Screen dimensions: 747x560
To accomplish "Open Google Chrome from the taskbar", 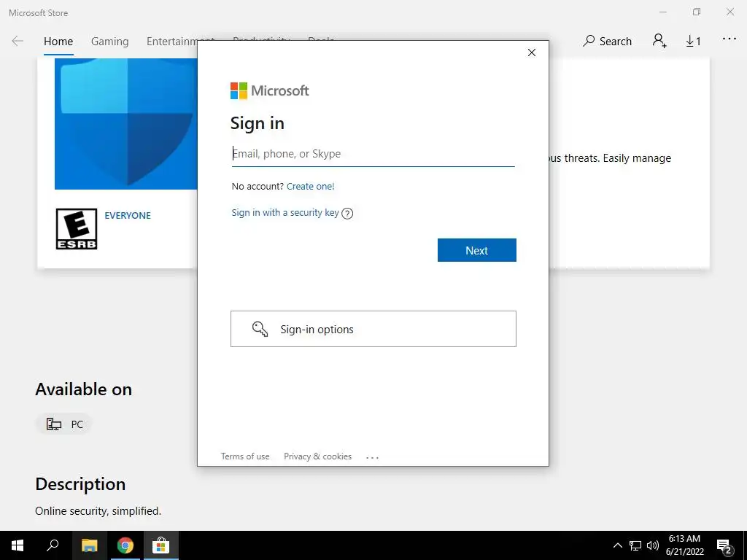I will [125, 545].
